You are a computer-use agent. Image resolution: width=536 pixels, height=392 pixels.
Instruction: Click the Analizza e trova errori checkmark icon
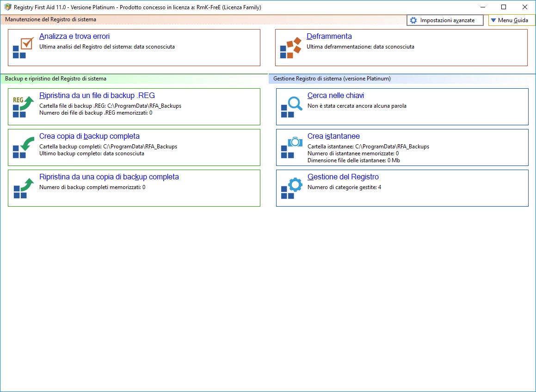click(23, 48)
